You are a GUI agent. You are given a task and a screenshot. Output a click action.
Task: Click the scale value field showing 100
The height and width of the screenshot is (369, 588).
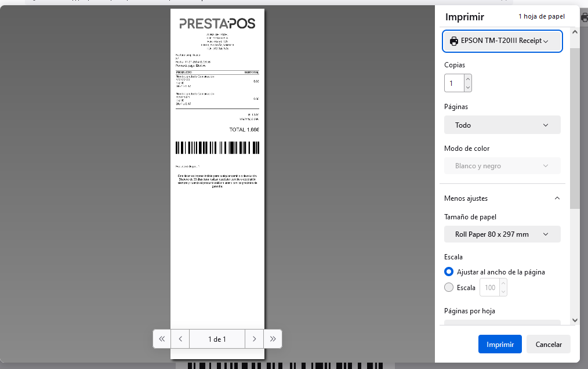point(490,288)
